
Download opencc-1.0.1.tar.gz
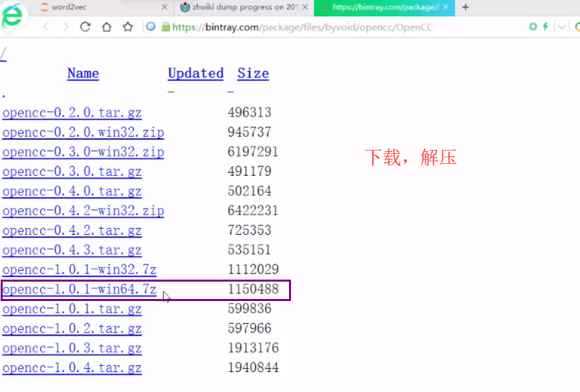[72, 308]
